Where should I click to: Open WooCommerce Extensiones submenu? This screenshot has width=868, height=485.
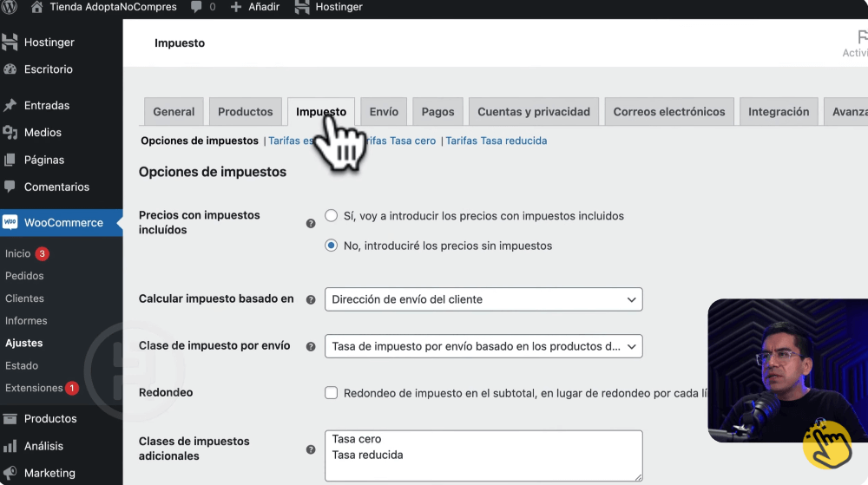click(x=34, y=388)
